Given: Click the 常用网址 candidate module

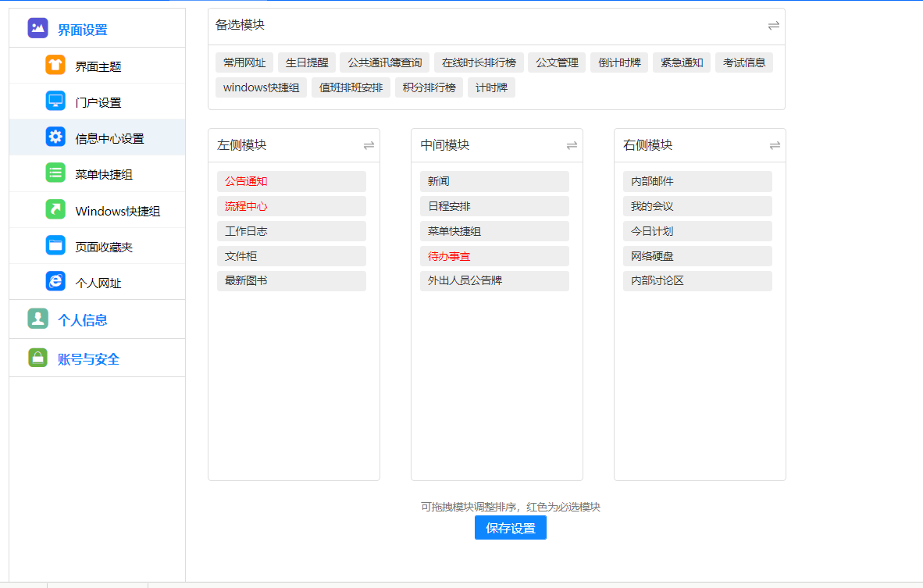Looking at the screenshot, I should 244,62.
